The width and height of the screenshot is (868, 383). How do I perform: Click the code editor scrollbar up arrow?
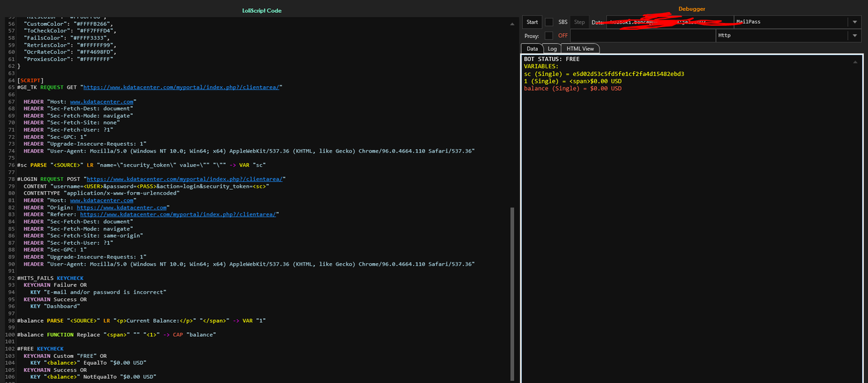point(512,23)
